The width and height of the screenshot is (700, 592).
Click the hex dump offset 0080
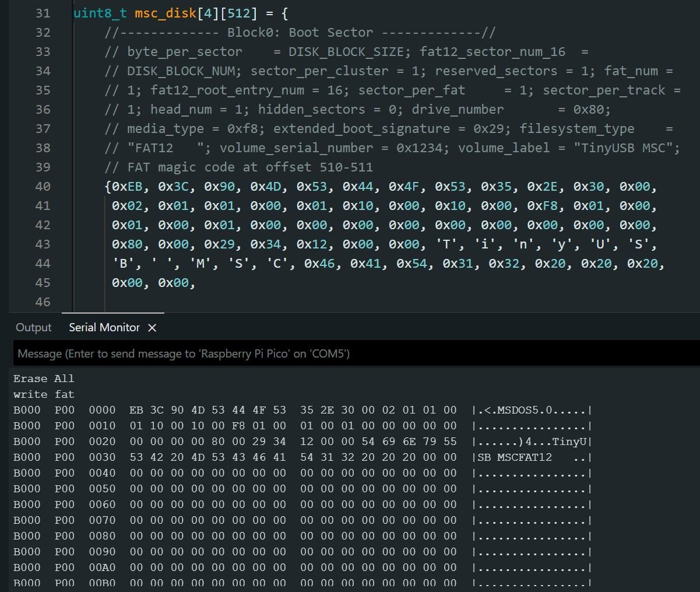click(x=102, y=536)
